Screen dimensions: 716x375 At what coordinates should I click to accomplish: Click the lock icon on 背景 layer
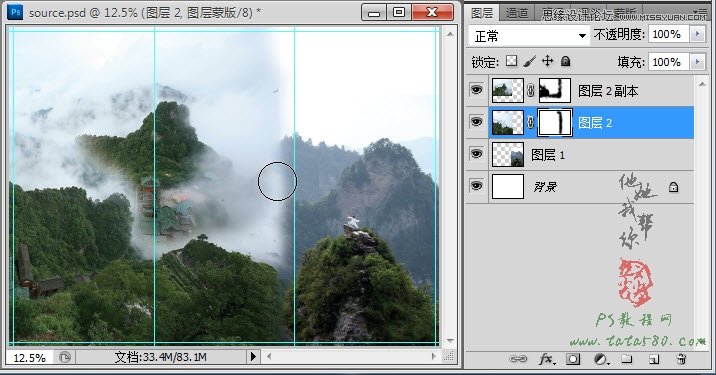pos(673,187)
